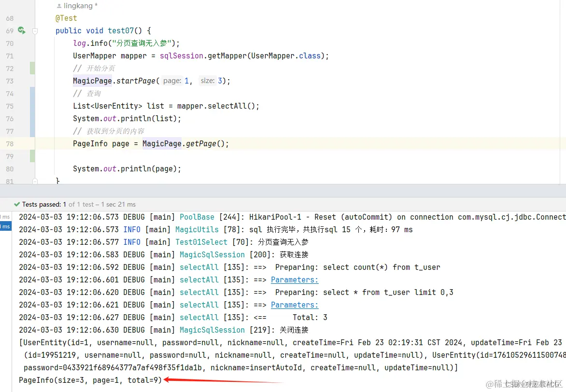Click selectAll in the 19:12:06.620 log line
This screenshot has height=392, width=566.
pyautogui.click(x=199, y=293)
